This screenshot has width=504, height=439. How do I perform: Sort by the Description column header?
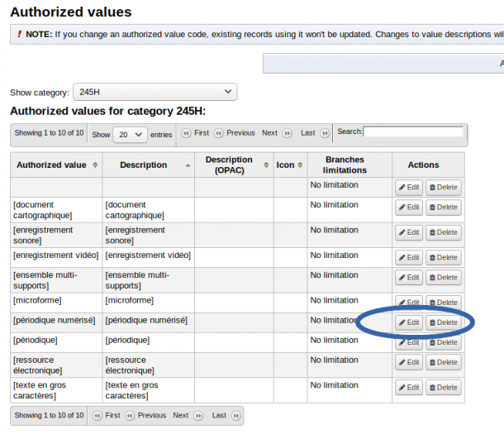coord(149,165)
